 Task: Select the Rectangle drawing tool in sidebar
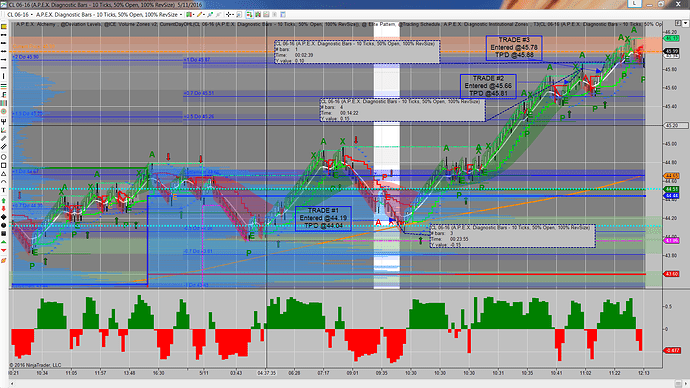4,165
